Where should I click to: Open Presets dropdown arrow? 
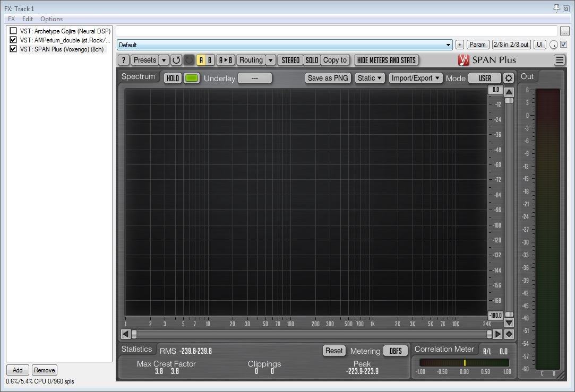point(164,60)
